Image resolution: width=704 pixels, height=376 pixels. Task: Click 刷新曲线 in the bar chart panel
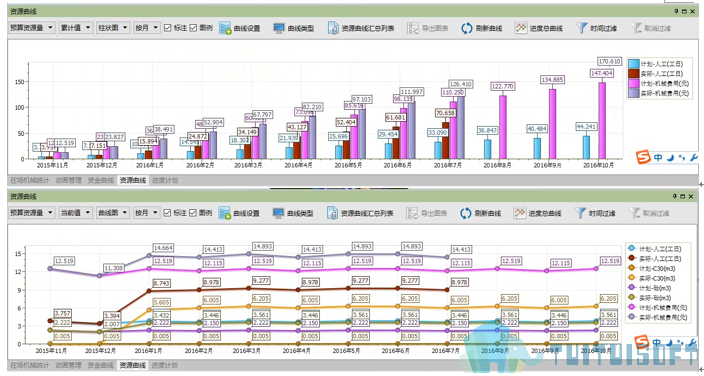tap(481, 28)
